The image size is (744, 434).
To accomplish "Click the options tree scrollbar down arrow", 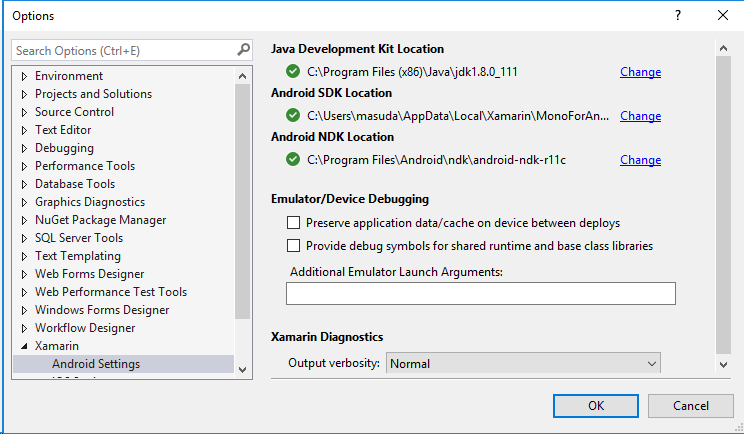I will pyautogui.click(x=242, y=368).
